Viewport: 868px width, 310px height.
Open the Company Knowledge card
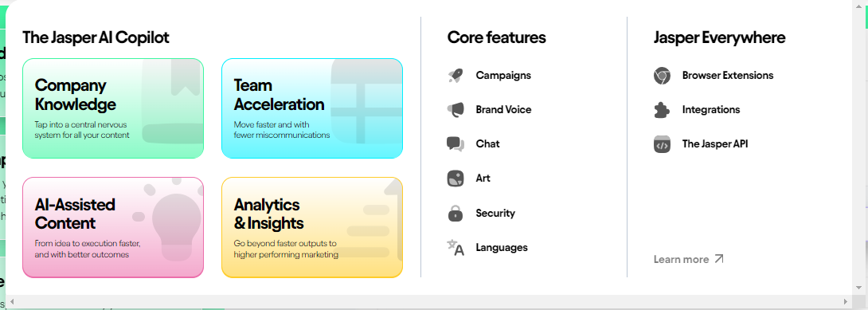click(113, 108)
